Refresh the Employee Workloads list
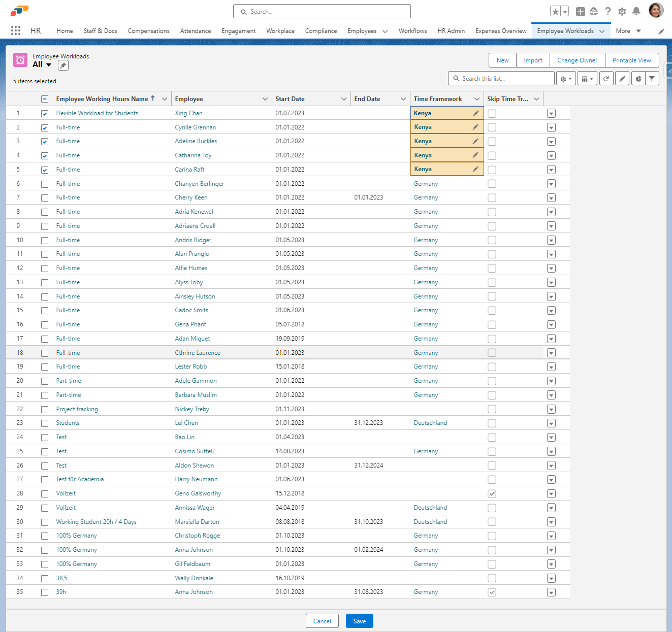This screenshot has width=672, height=632. click(606, 79)
